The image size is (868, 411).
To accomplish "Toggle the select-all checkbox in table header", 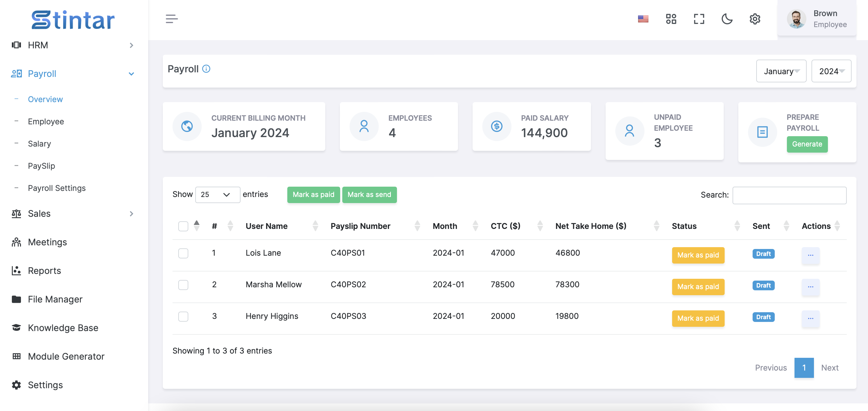I will (x=183, y=226).
